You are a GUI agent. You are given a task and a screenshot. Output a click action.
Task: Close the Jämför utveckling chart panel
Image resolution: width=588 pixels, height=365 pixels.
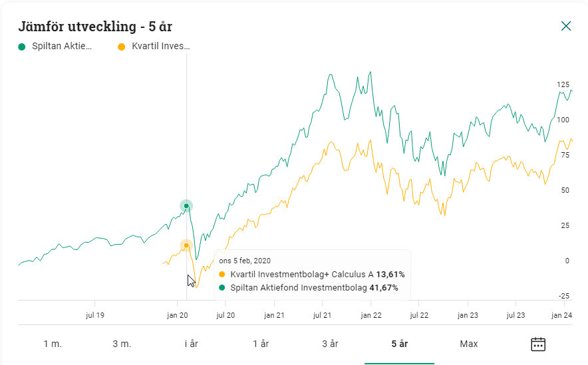pos(566,26)
